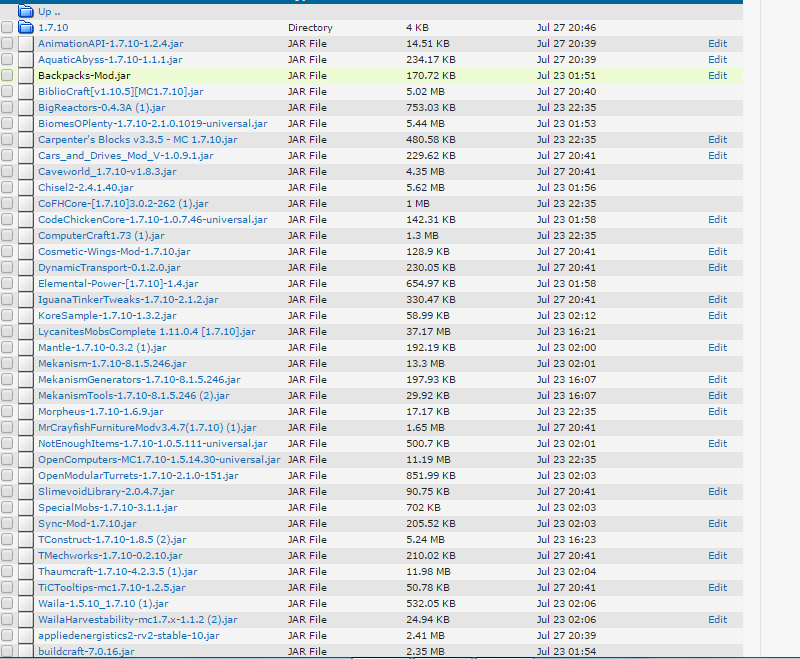Viewport: 800px width, 659px height.
Task: Tick checkbox for BigReactors-0.4.3A (1).jar
Action: coord(7,108)
